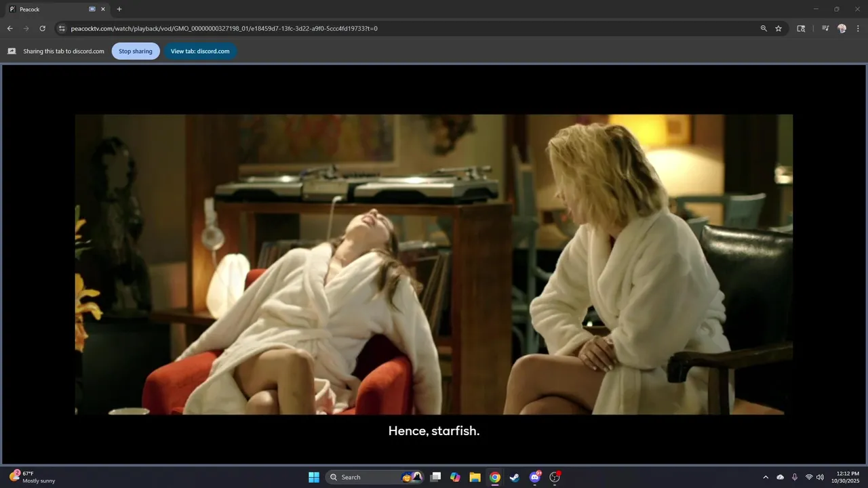This screenshot has height=488, width=868.
Task: Open the Chrome profile avatar
Action: click(x=842, y=28)
